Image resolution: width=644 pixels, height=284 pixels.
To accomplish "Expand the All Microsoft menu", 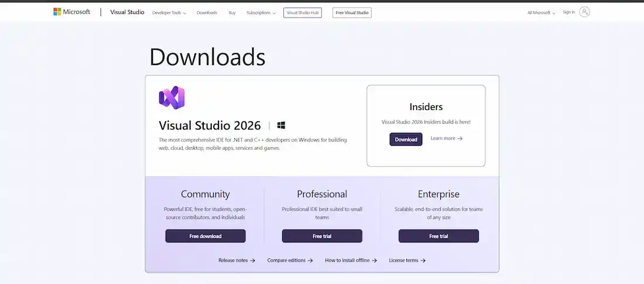I will pos(542,13).
